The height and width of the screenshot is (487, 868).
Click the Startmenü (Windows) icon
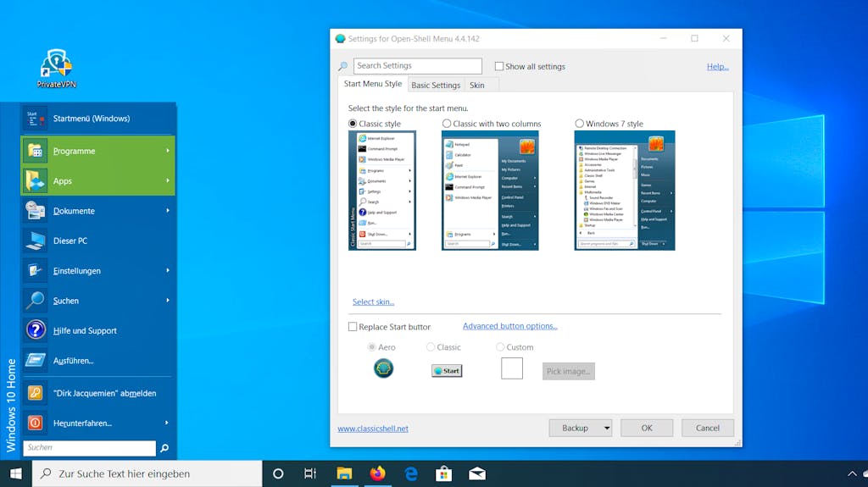[34, 119]
